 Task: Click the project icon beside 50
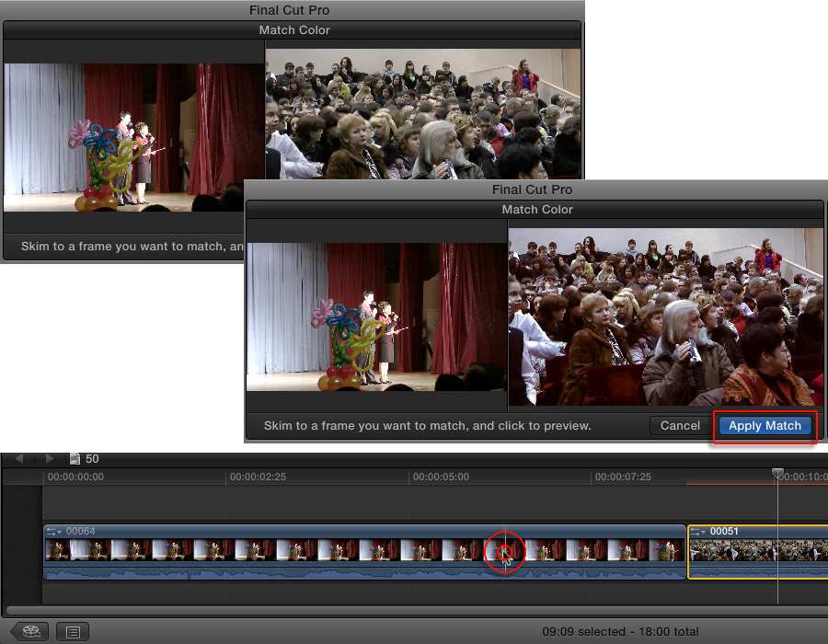pyautogui.click(x=75, y=459)
